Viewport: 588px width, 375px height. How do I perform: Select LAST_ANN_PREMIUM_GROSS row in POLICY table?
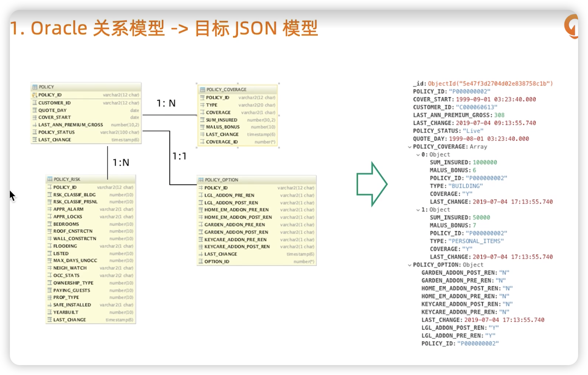click(x=86, y=125)
